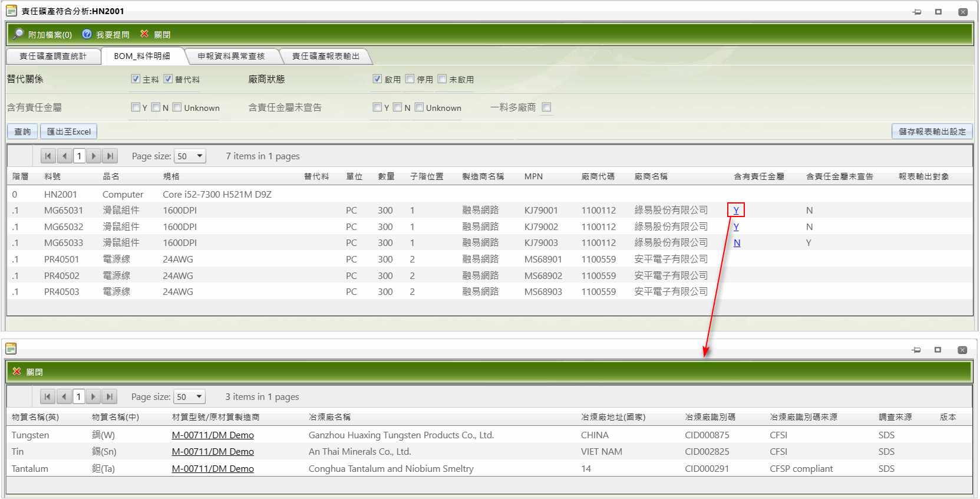Open M-00711/DM Demo link in Tantalum row

(213, 469)
